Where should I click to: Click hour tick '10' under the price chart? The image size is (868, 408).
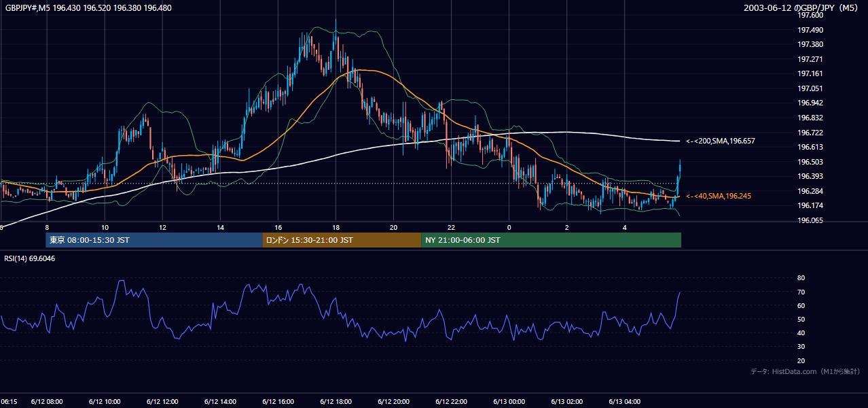[105, 227]
